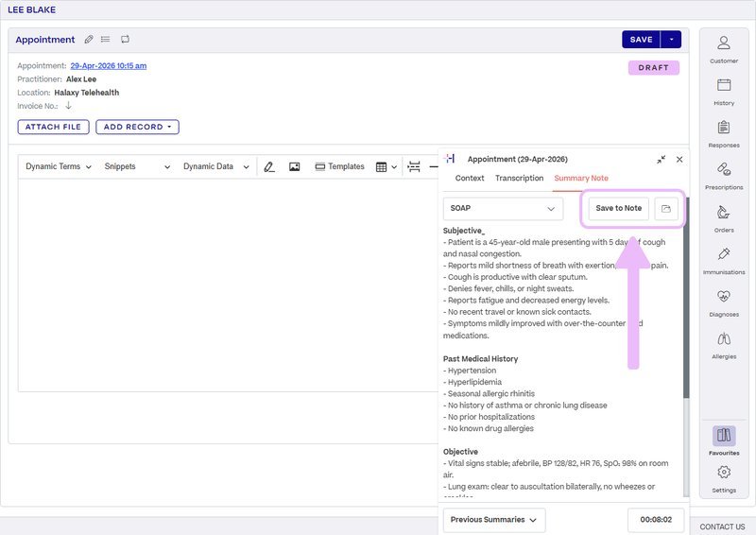Viewport: 756px width, 535px height.
Task: Click Save to Note button
Action: (619, 208)
